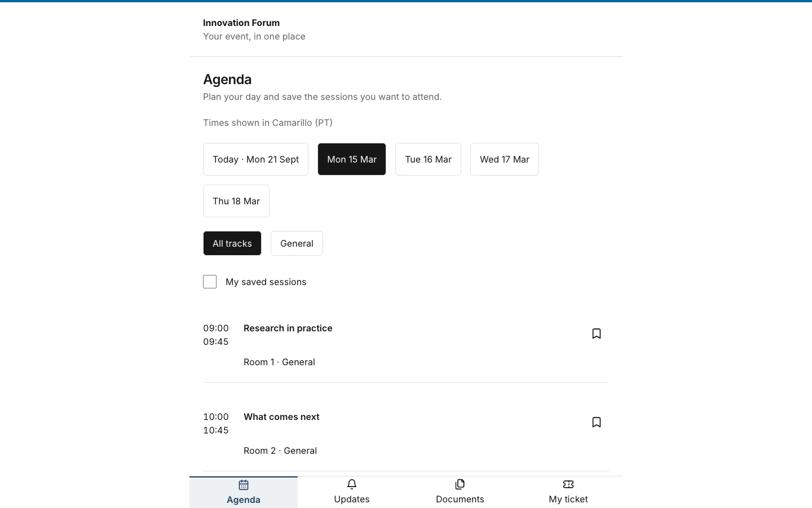Screen dimensions: 812x508
Task: Go to My ticket tab label
Action: (x=568, y=499)
